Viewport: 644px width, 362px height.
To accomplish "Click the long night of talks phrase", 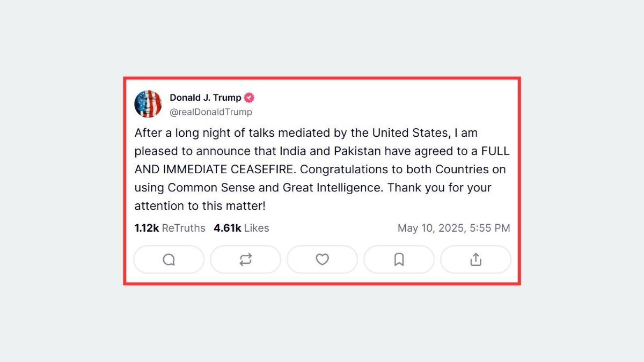I will pyautogui.click(x=221, y=132).
